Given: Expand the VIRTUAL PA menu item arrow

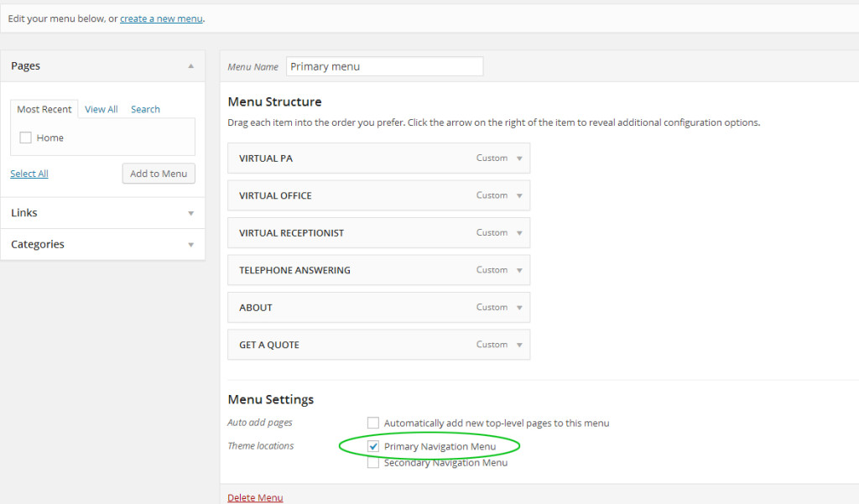Looking at the screenshot, I should coord(519,158).
